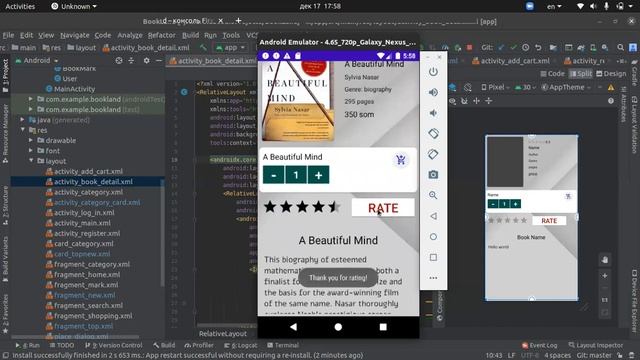Click the stop red square in toolbar
Image resolution: width=640 pixels, height=360 pixels.
pos(469,47)
